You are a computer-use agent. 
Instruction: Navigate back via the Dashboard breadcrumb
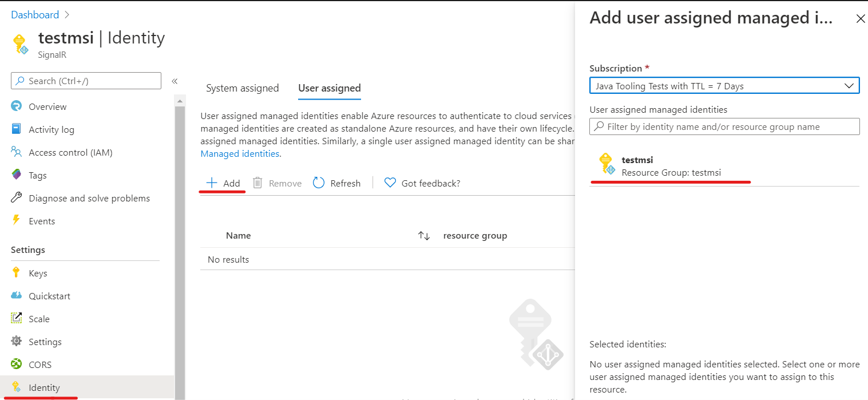[x=34, y=14]
